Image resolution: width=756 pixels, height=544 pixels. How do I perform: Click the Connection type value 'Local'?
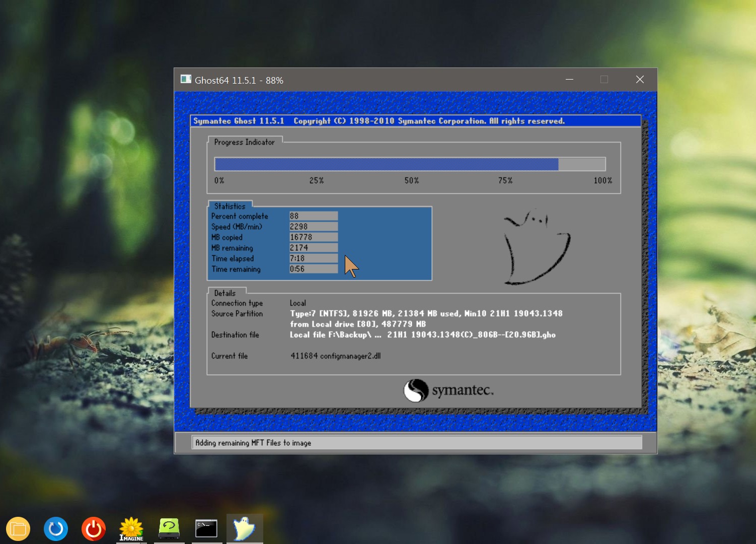click(298, 303)
